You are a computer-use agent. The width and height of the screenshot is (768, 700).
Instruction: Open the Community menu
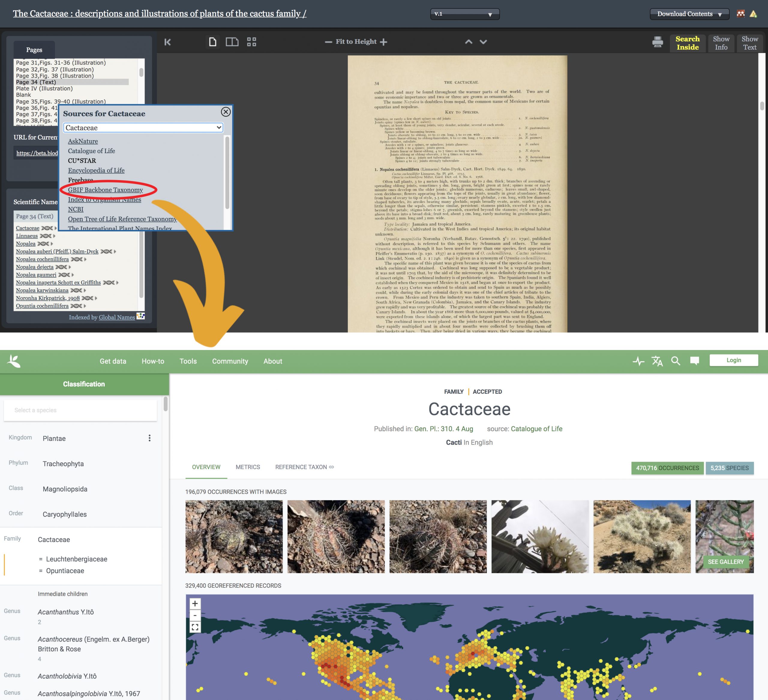click(x=230, y=361)
